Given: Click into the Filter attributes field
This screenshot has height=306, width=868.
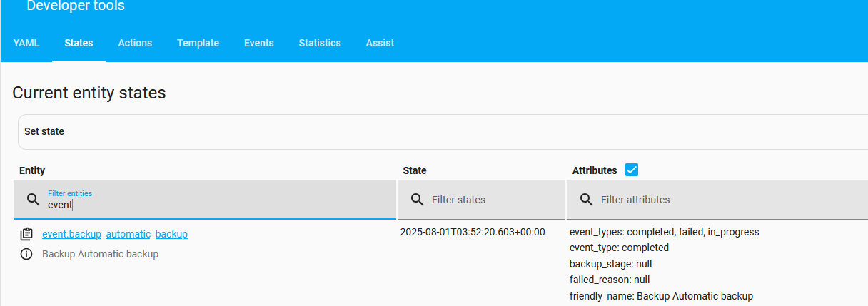Looking at the screenshot, I should point(717,200).
